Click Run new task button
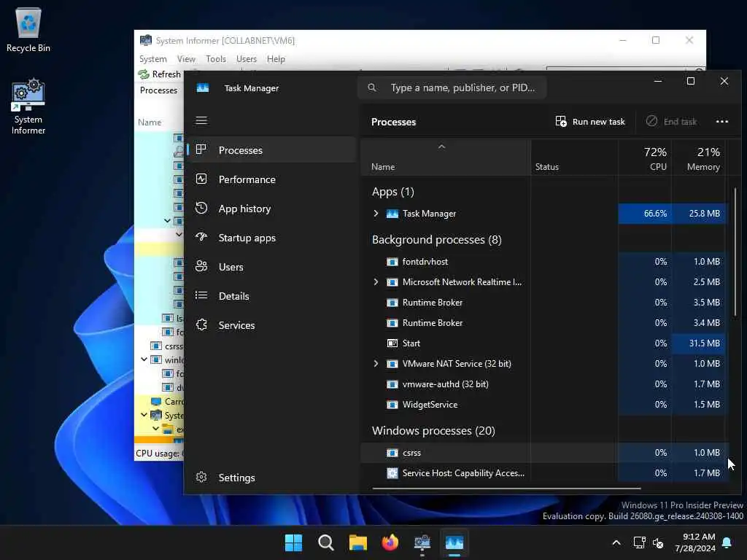The width and height of the screenshot is (747, 560). coord(589,122)
